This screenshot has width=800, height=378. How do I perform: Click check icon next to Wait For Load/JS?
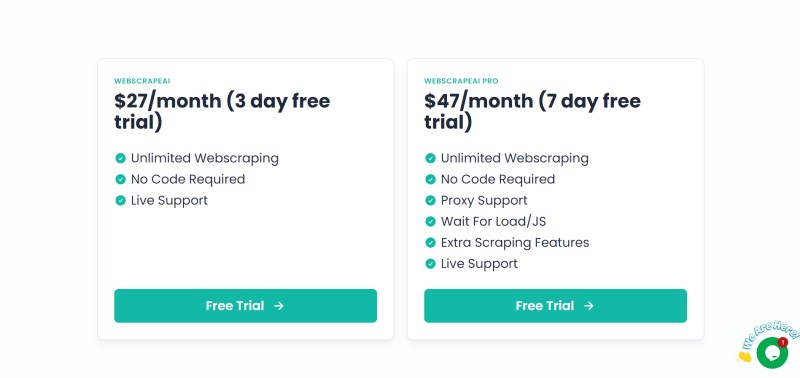[430, 221]
